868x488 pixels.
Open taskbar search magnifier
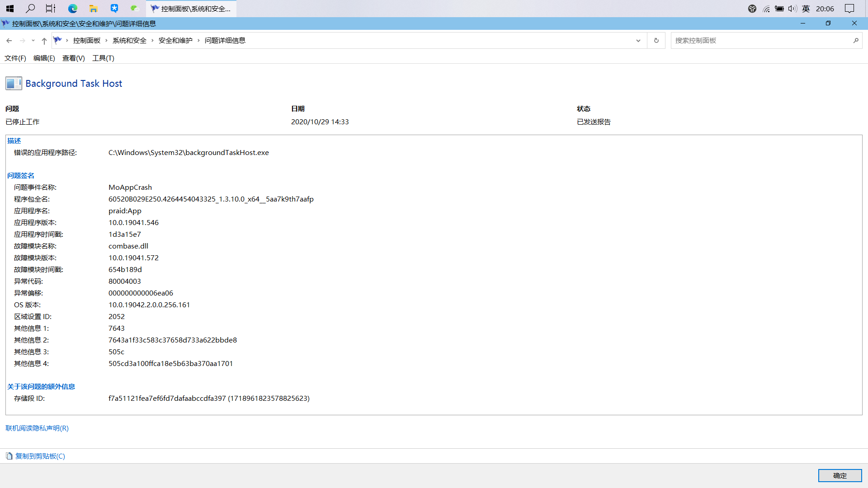click(30, 8)
